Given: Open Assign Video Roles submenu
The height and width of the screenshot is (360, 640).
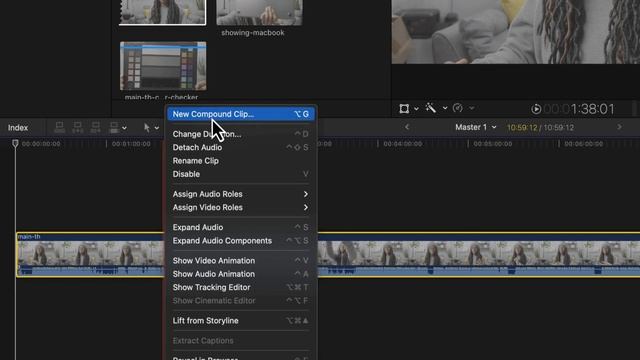Looking at the screenshot, I should point(241,207).
